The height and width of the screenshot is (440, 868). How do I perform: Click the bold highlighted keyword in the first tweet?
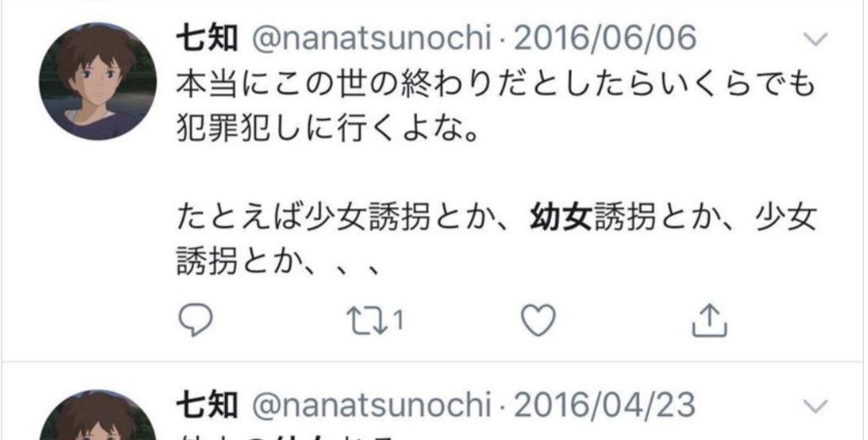[561, 217]
